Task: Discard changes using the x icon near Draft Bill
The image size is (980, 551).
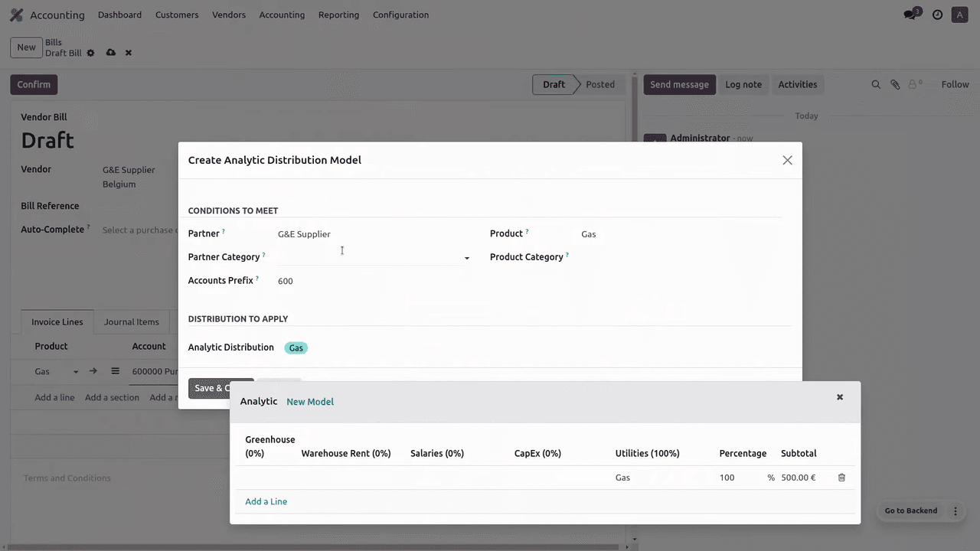Action: coord(129,53)
